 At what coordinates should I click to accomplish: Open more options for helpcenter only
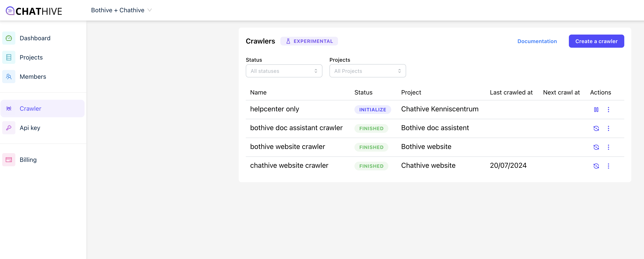coord(609,109)
